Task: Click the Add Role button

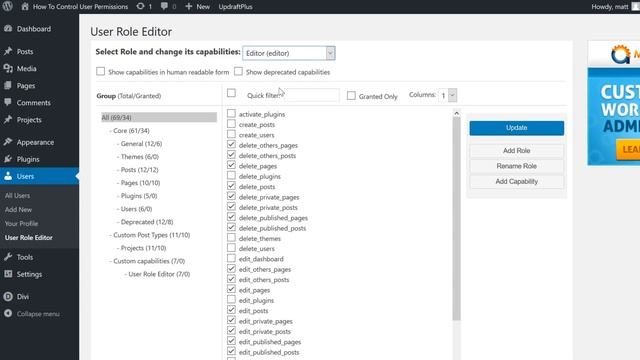Action: pyautogui.click(x=517, y=151)
